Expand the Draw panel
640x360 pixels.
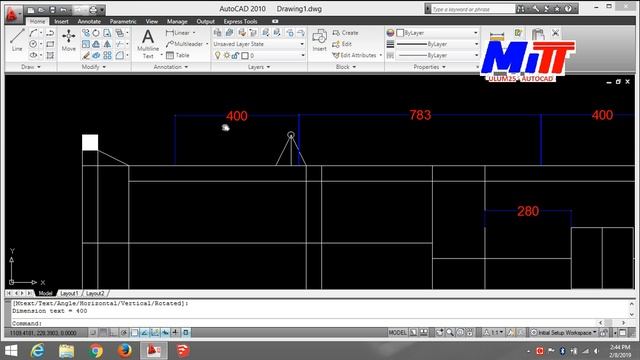coord(31,67)
